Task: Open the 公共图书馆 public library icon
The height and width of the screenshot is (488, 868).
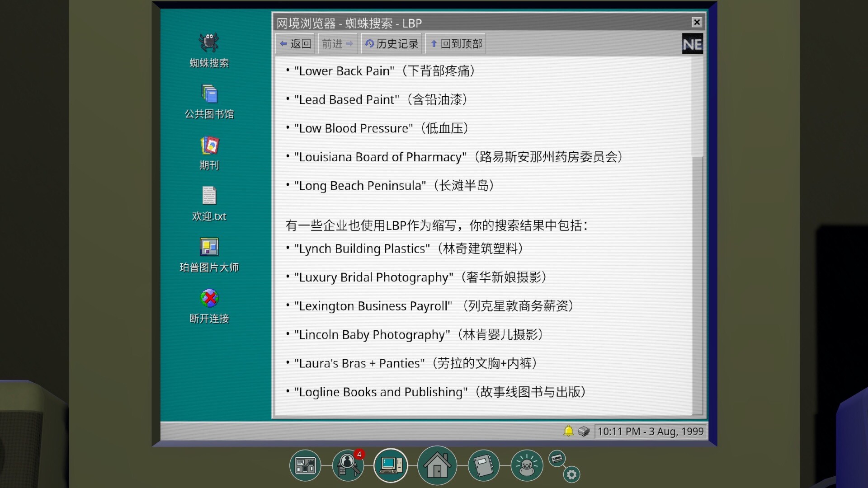Action: point(209,94)
